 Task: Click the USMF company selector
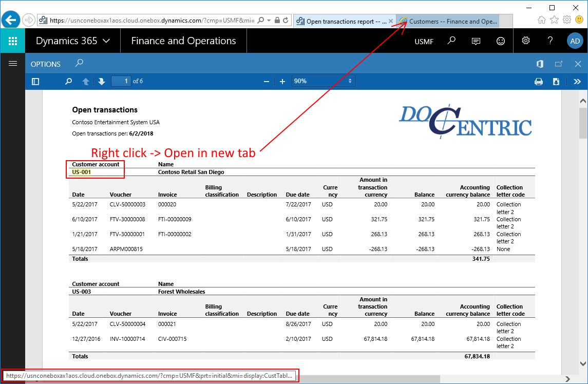click(424, 42)
